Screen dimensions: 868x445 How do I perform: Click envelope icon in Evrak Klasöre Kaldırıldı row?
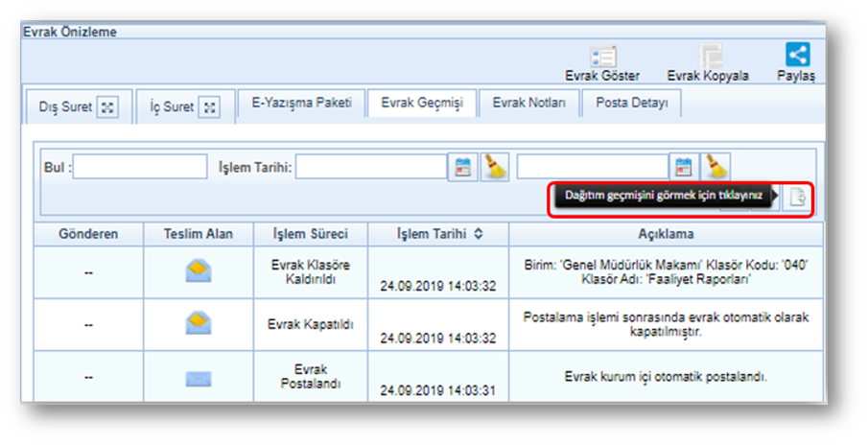(199, 272)
